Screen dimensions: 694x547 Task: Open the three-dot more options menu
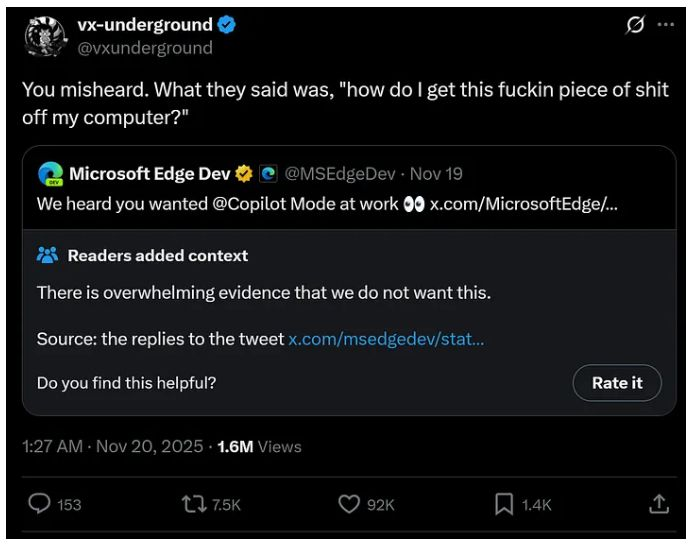point(665,27)
